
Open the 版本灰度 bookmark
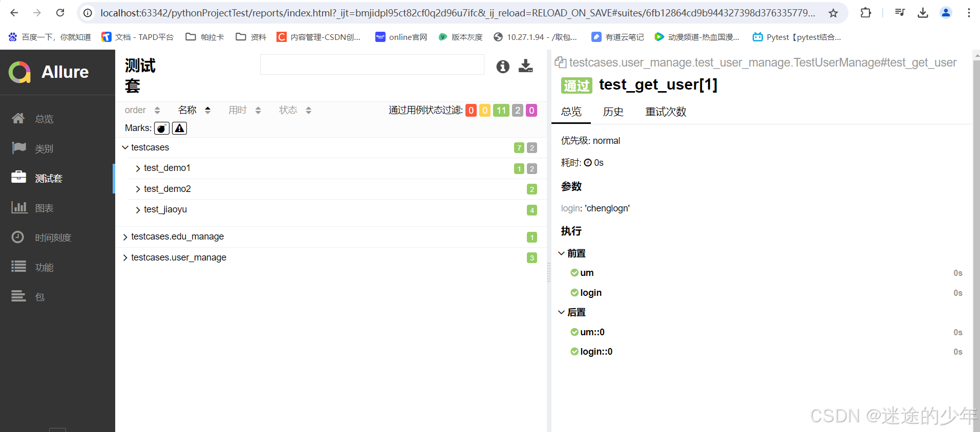pos(461,37)
